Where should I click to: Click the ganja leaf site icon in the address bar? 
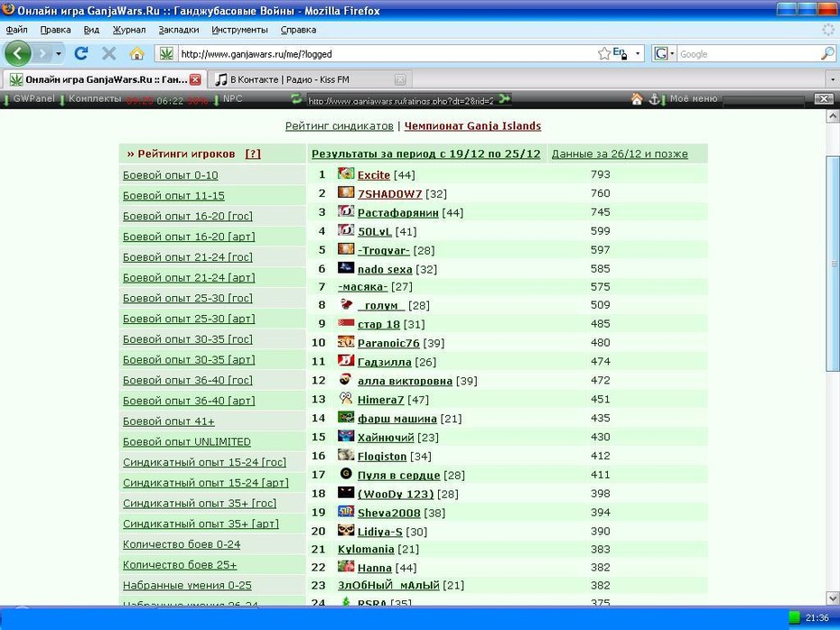(x=166, y=53)
